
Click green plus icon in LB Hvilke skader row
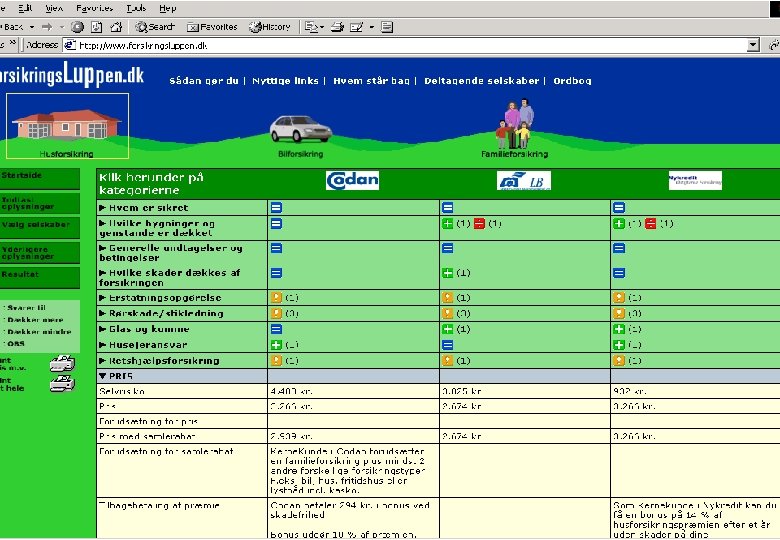(448, 273)
